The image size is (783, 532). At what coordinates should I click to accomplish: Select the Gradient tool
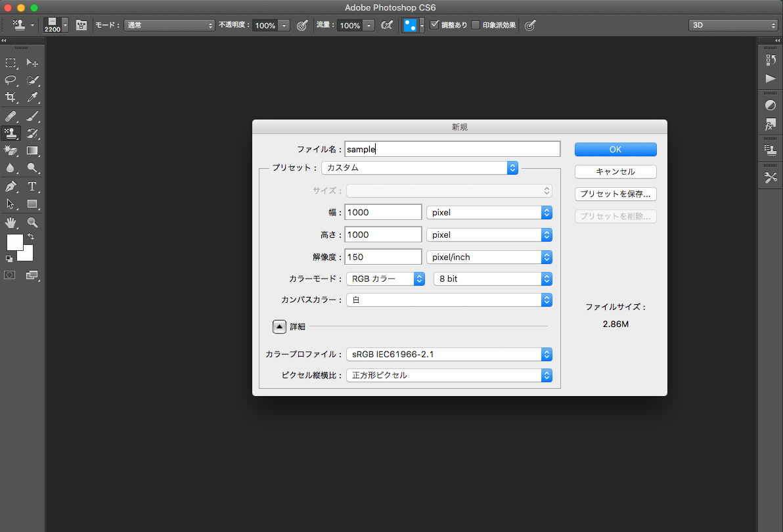coord(32,150)
